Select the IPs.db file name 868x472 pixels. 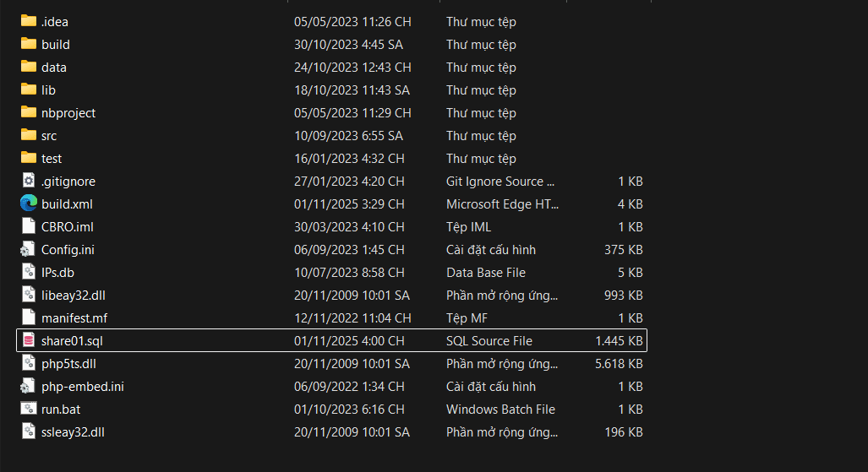point(57,272)
